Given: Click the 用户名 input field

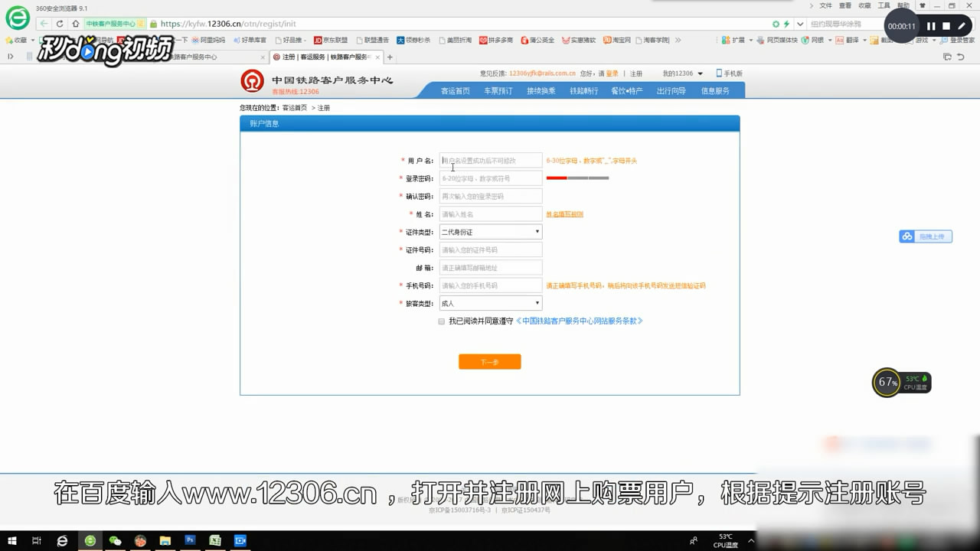Looking at the screenshot, I should click(490, 160).
